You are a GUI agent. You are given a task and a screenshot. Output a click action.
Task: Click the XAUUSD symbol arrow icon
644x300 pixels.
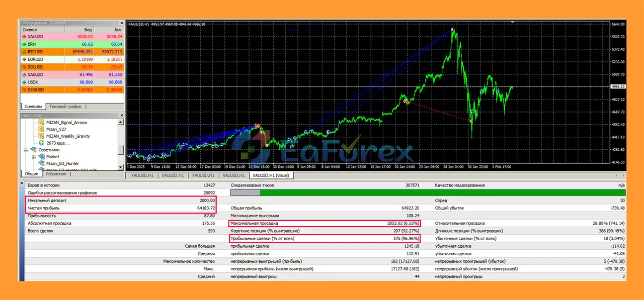click(24, 37)
